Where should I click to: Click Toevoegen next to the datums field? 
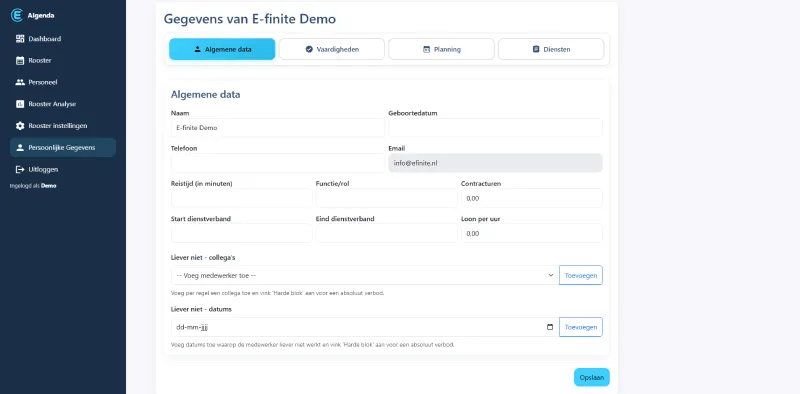point(581,327)
